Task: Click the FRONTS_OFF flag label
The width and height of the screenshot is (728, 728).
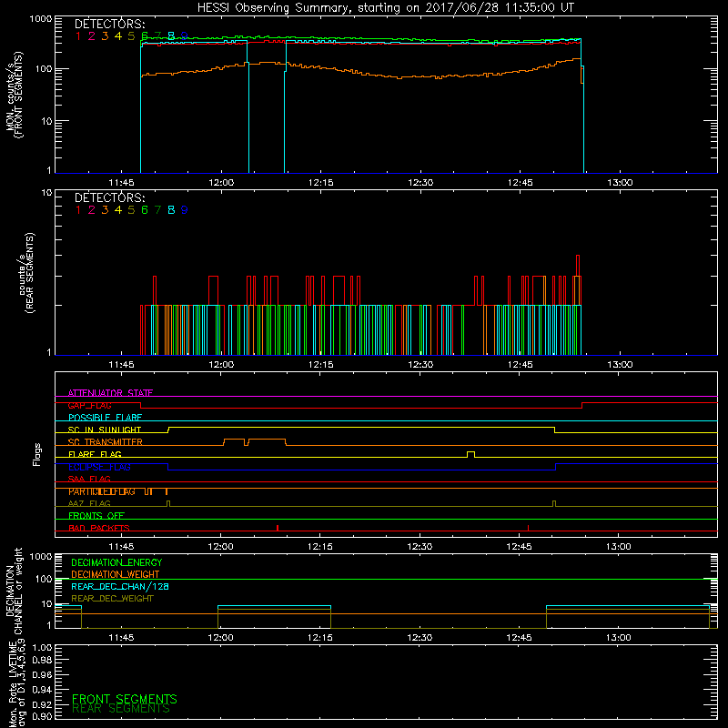Action: (x=96, y=516)
